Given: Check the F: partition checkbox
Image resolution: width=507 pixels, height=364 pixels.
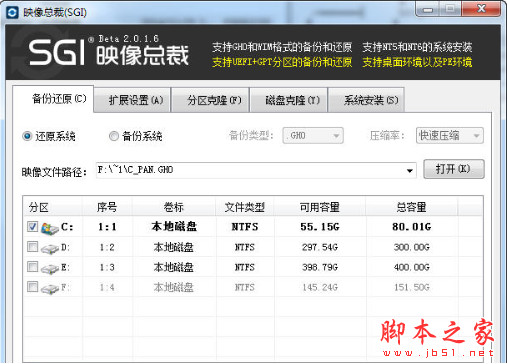Looking at the screenshot, I should pyautogui.click(x=32, y=287).
